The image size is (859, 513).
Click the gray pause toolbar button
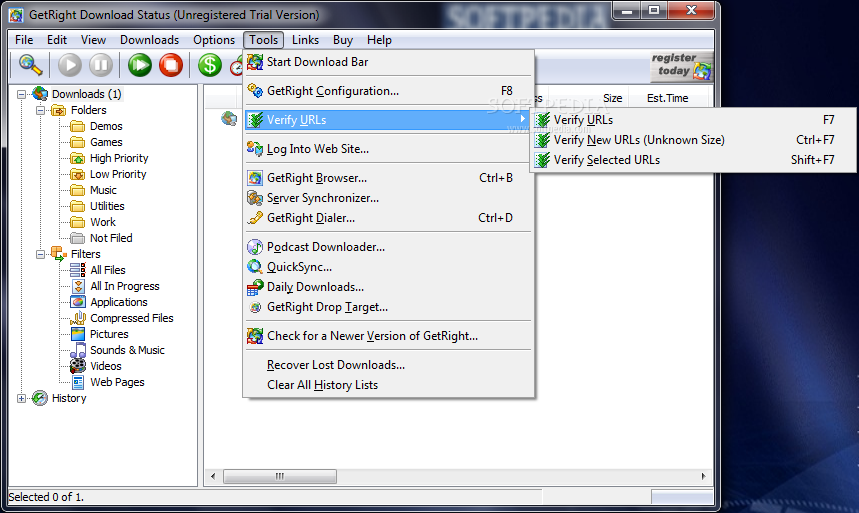click(x=101, y=65)
